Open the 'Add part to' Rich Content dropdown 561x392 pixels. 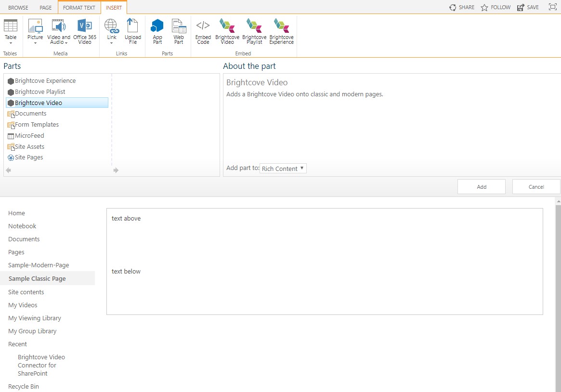click(283, 169)
